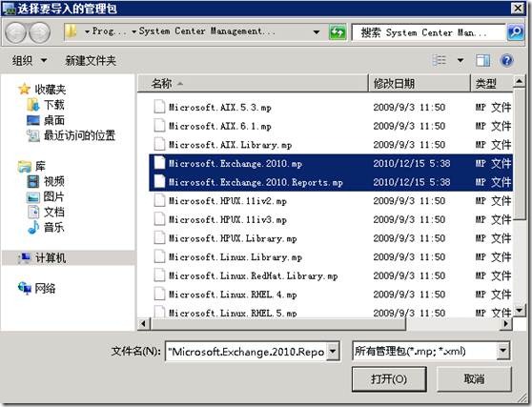This screenshot has height=407, width=532.
Task: Click the folder icon in address bar
Action: tap(71, 31)
